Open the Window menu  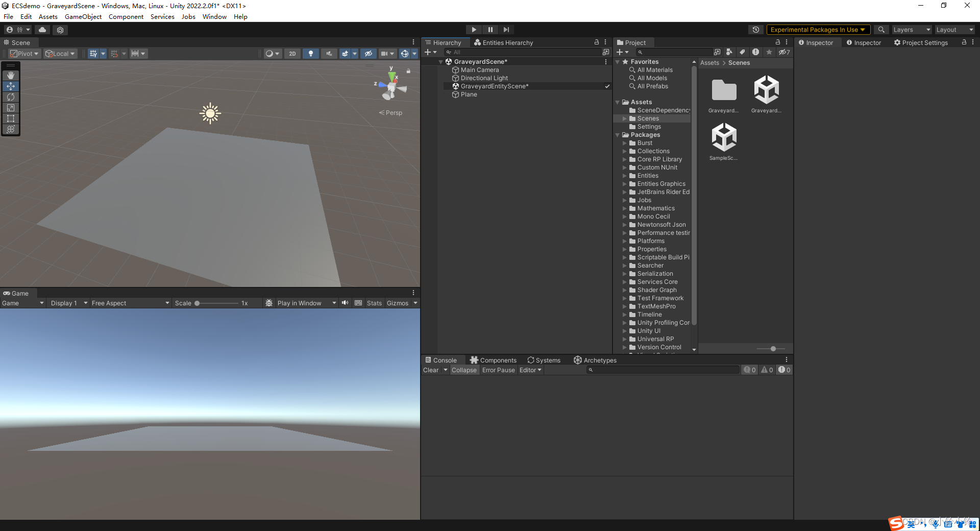coord(214,16)
